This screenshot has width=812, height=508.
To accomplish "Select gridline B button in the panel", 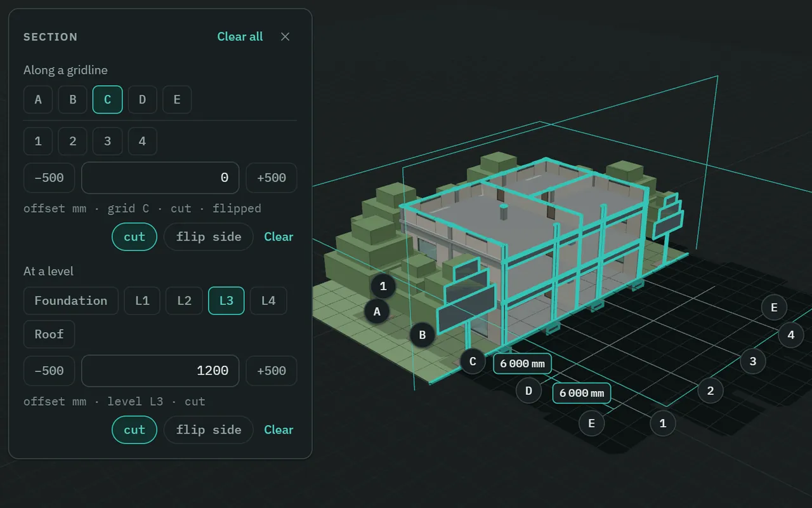I will click(73, 100).
